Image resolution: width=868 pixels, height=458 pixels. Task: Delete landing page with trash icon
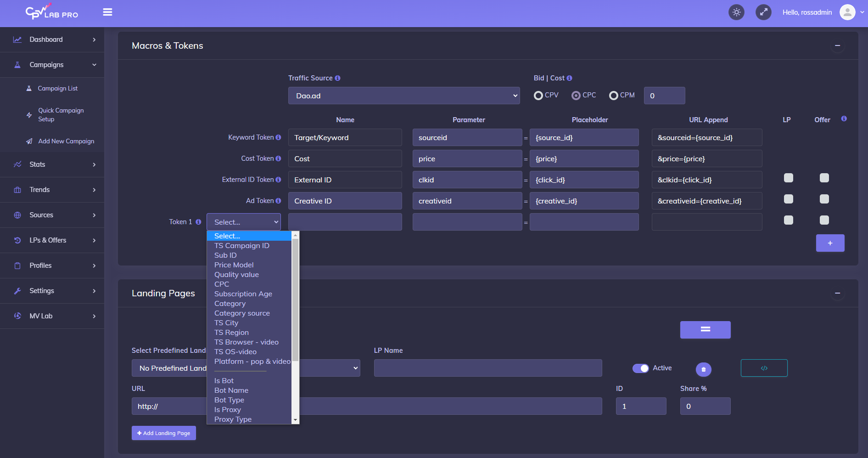[703, 369]
